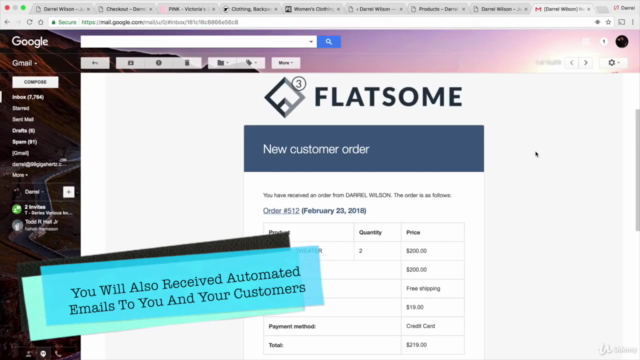Click the browser back button
Image resolution: width=640 pixels, height=360 pixels.
pyautogui.click(x=7, y=22)
